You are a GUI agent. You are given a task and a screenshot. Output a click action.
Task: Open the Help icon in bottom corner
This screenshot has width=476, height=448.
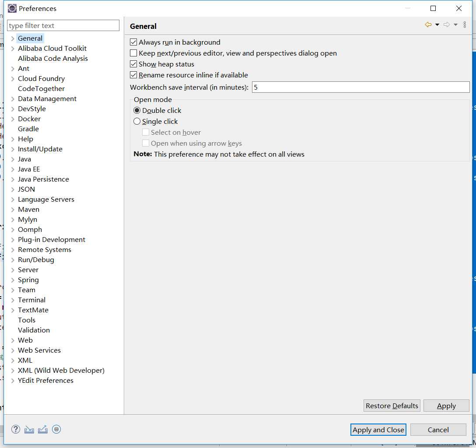15,429
